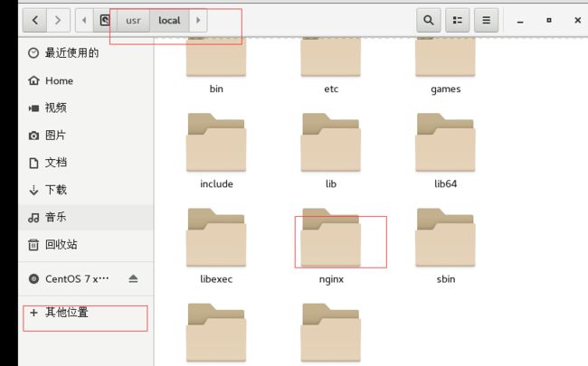
Task: Open 其他位置 other locations
Action: tap(86, 312)
